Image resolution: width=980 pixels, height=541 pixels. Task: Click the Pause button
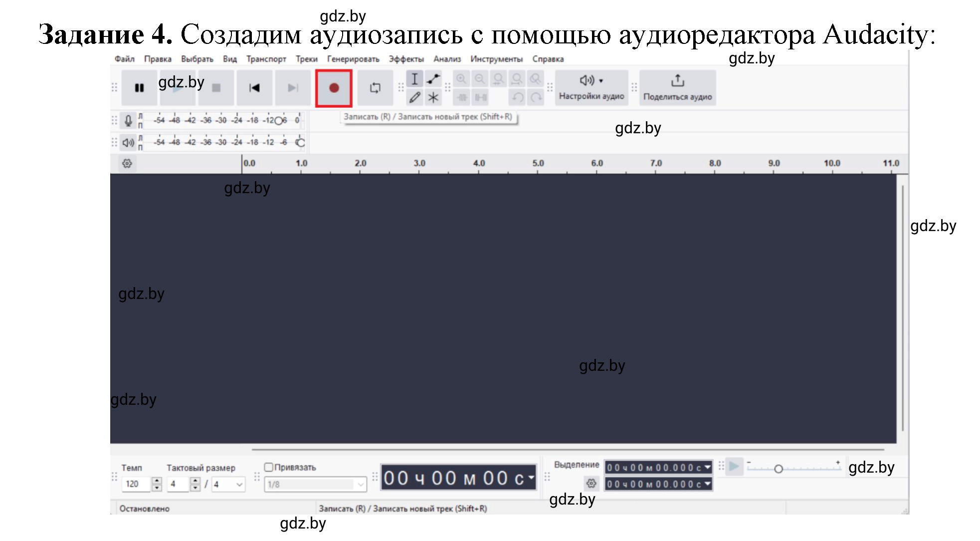pyautogui.click(x=139, y=88)
